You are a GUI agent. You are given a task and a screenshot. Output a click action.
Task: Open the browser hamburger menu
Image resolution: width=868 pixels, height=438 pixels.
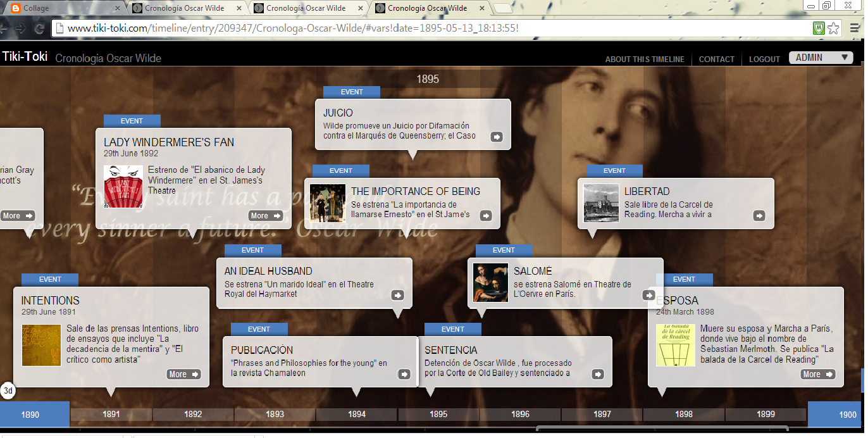point(854,28)
